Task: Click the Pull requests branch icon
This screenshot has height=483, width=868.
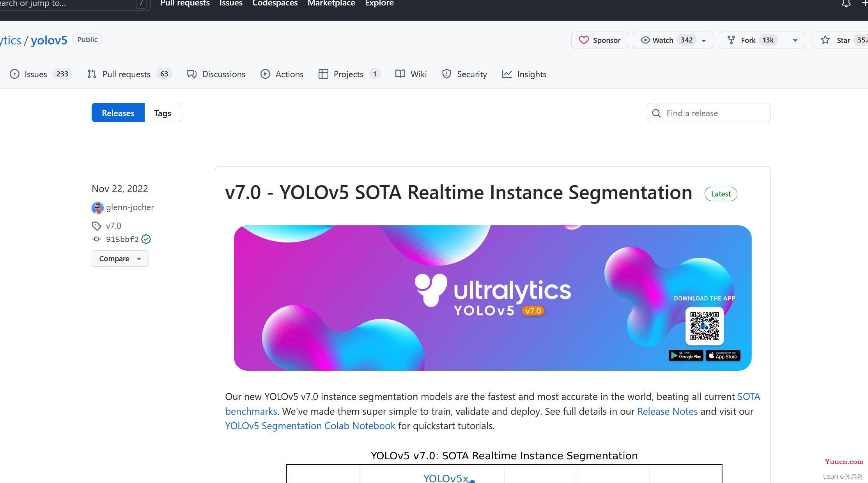Action: pos(92,74)
